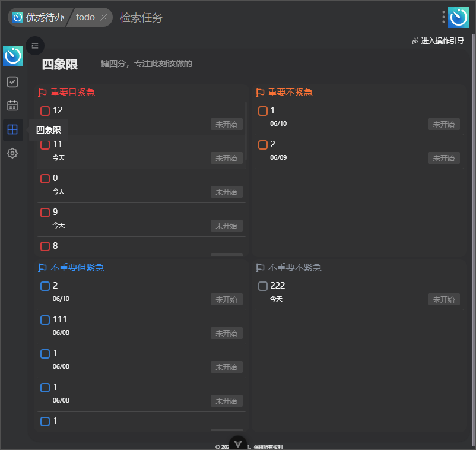Click the app avatar beside the three-dot menu
The height and width of the screenshot is (450, 476).
(459, 17)
